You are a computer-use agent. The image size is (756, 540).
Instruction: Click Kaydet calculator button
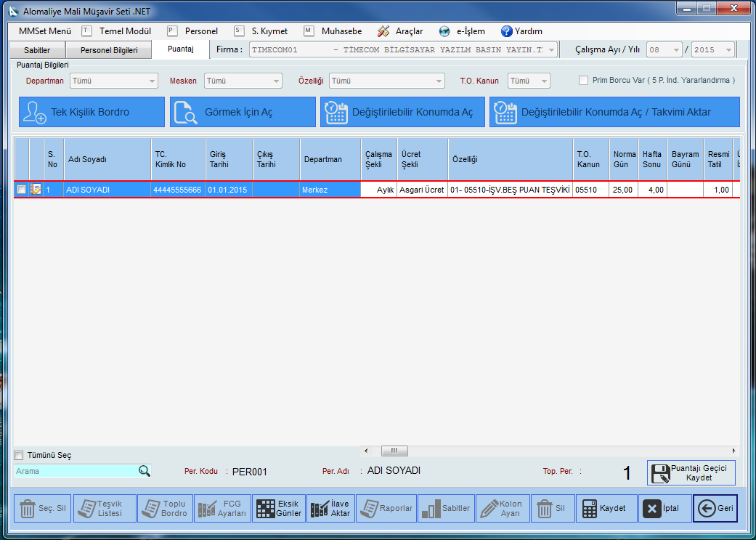pyautogui.click(x=606, y=508)
